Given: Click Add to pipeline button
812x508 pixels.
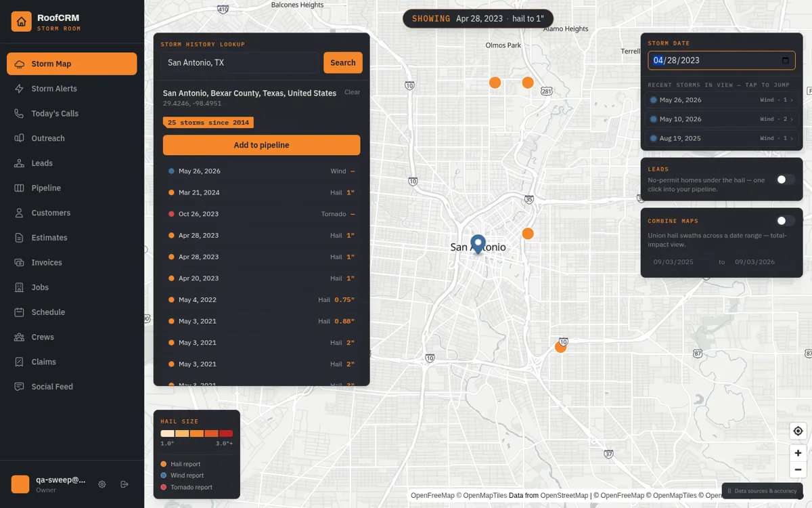Looking at the screenshot, I should (261, 145).
